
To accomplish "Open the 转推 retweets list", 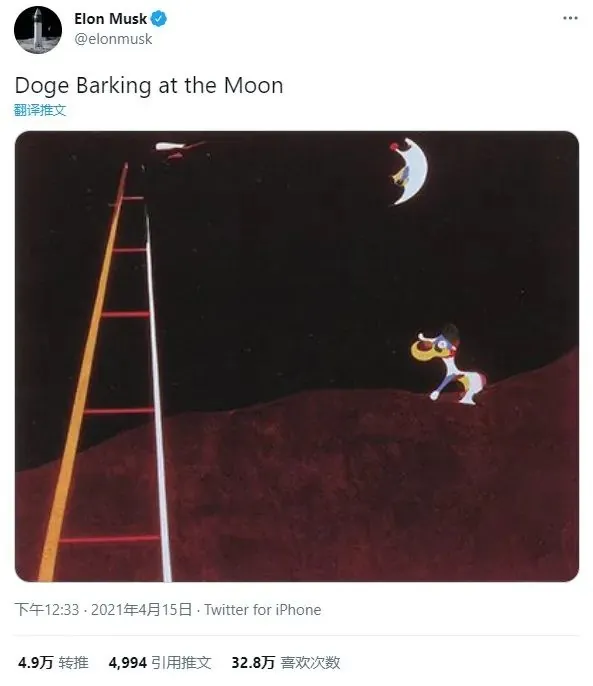I will (74, 662).
